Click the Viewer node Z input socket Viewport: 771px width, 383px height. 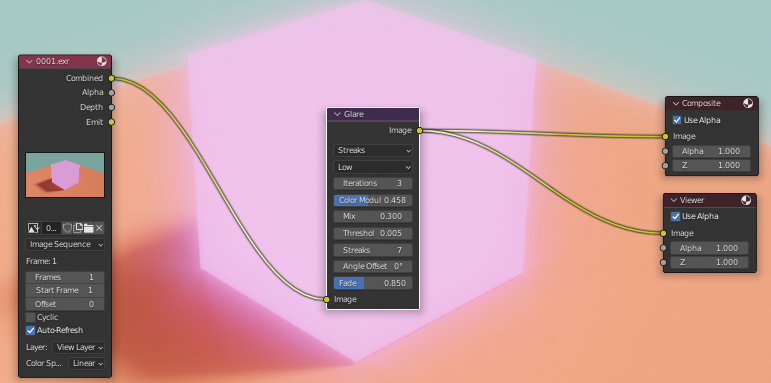[x=663, y=262]
